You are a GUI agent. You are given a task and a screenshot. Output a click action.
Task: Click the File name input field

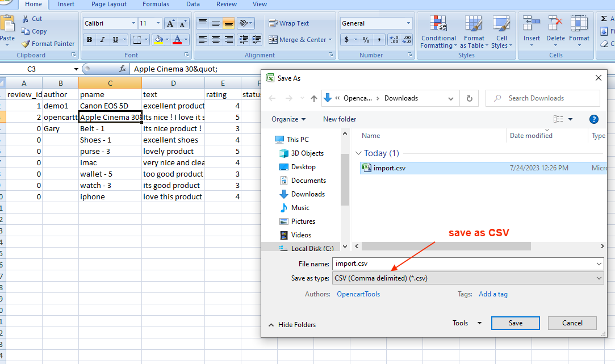click(x=468, y=264)
